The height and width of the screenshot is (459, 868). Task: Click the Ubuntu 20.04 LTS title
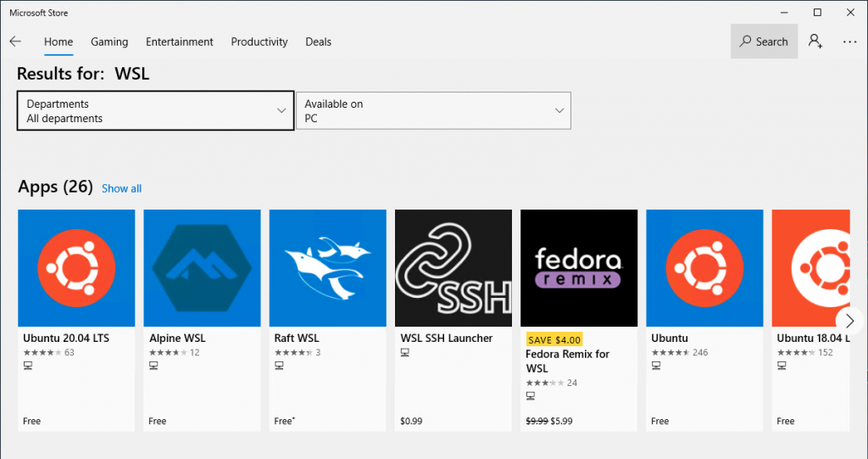(x=66, y=339)
